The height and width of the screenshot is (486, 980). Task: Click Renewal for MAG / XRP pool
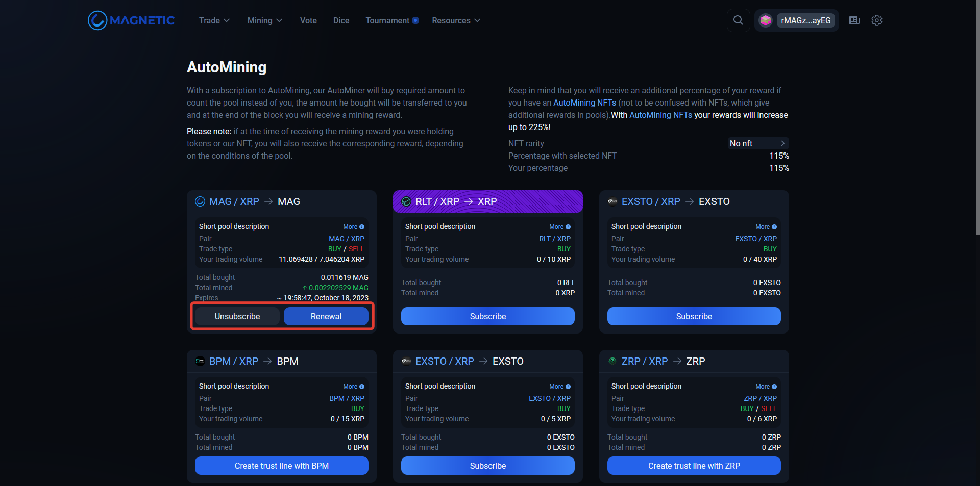(x=326, y=316)
